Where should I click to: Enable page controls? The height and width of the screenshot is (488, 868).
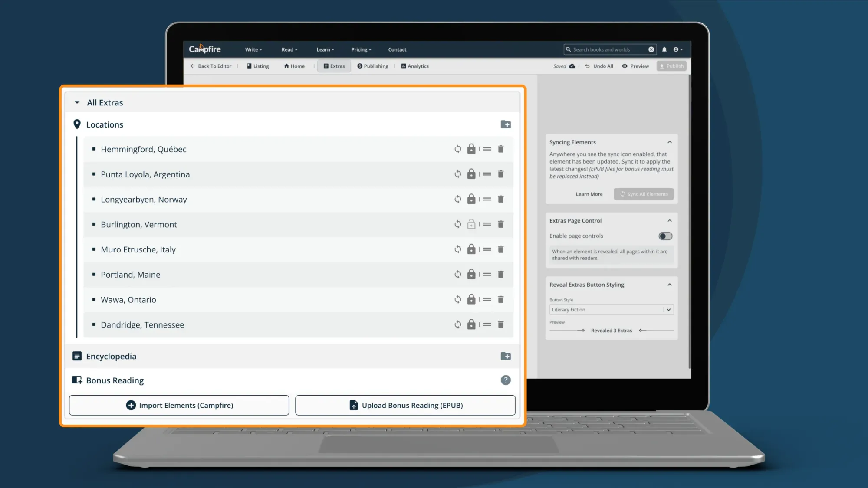coord(664,236)
